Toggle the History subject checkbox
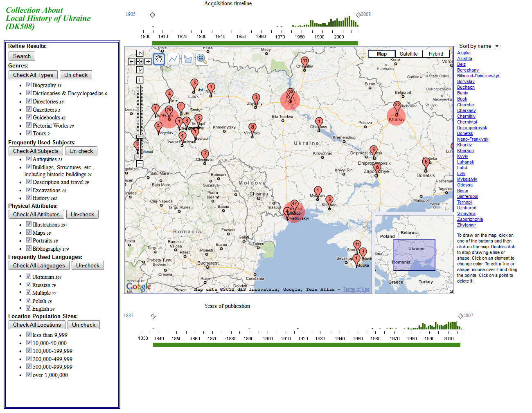The width and height of the screenshot is (532, 413). point(29,198)
